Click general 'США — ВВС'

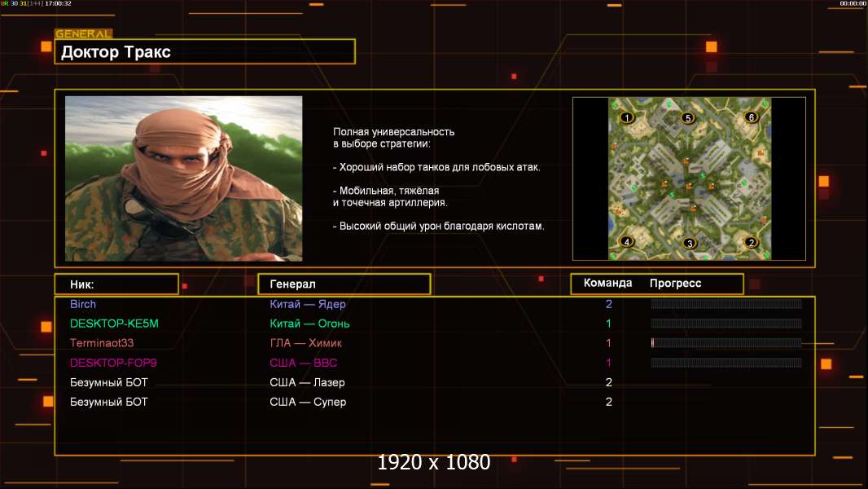(304, 363)
